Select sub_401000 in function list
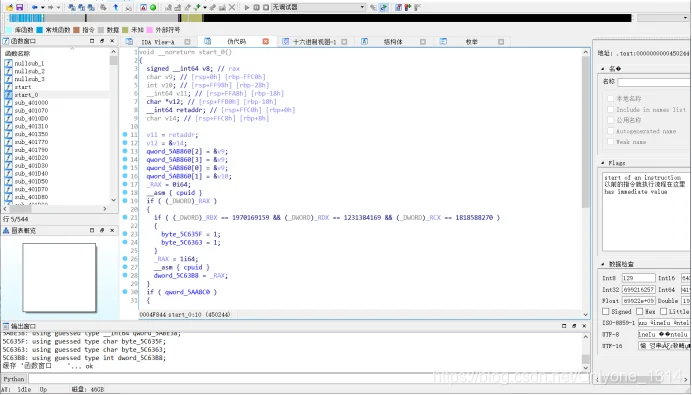Screen dimensions: 692x395 [31, 102]
